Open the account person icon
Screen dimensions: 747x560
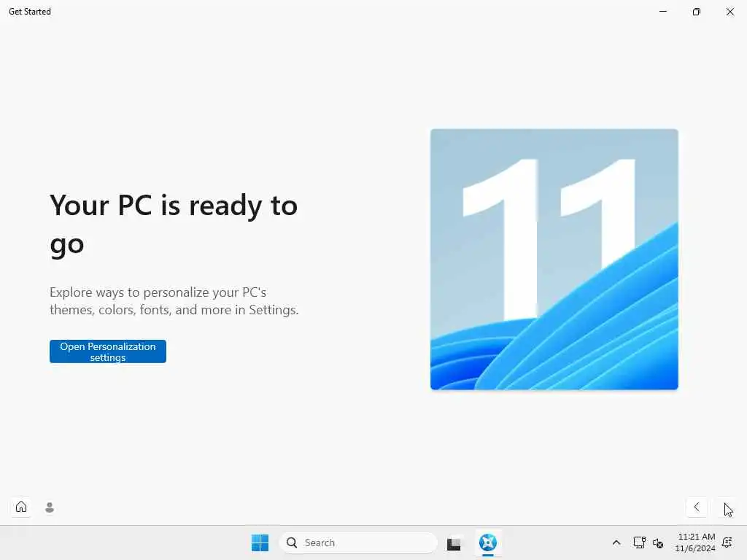50,507
